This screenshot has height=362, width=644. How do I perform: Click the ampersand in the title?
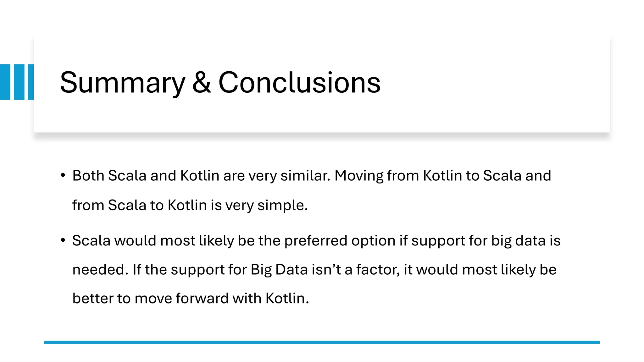tap(202, 83)
